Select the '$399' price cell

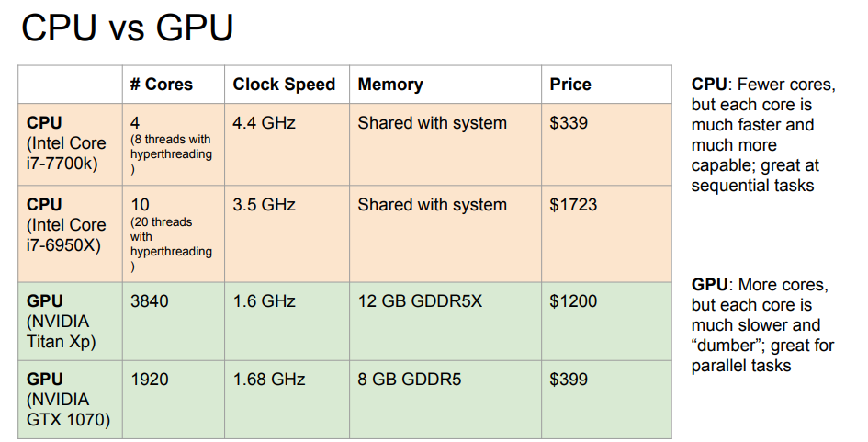(x=569, y=380)
